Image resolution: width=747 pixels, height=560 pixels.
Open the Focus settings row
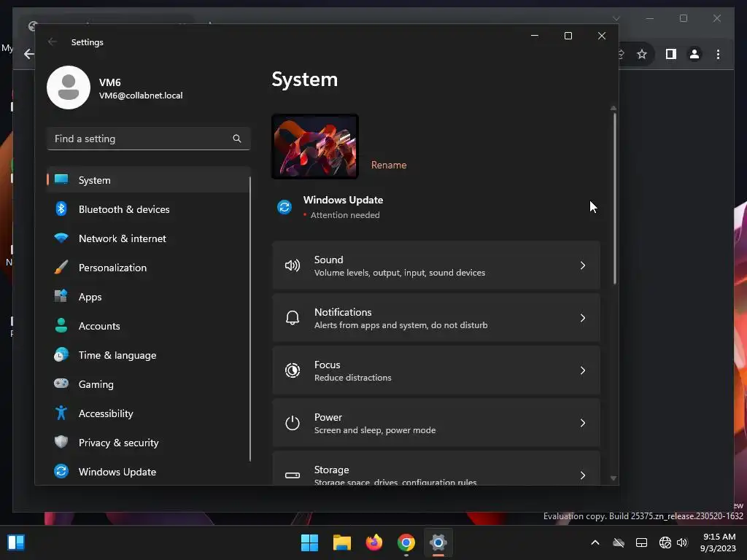(436, 370)
